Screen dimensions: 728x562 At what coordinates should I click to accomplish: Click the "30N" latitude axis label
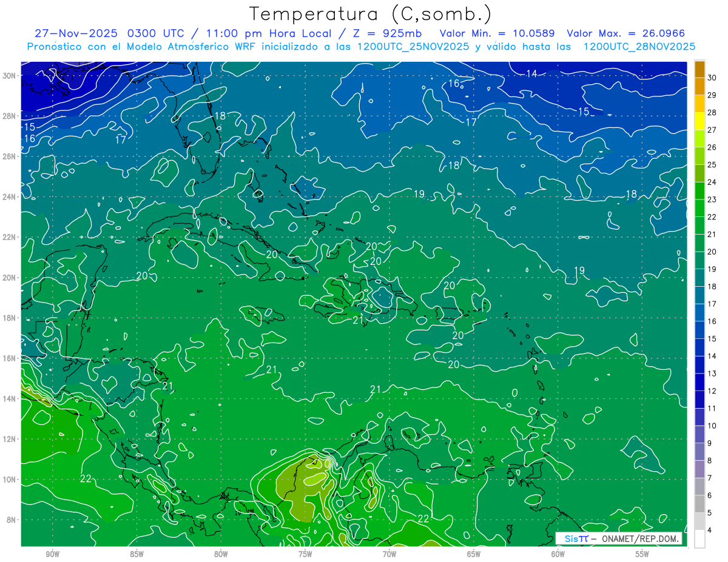10,76
